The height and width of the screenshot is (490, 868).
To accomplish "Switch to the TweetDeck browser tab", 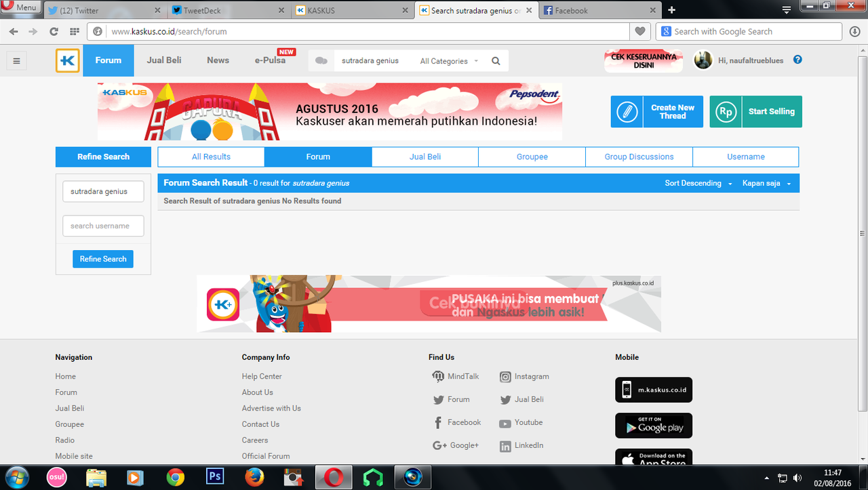I will tap(229, 10).
